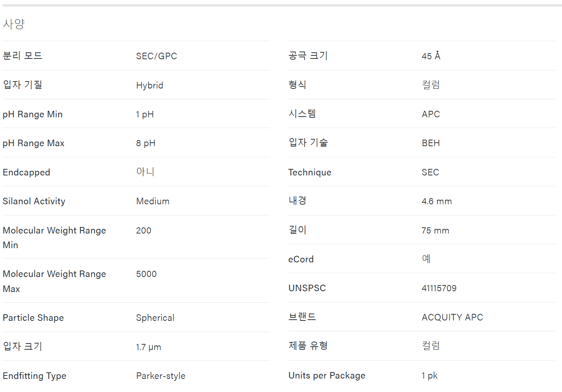Click the APC system value

(x=431, y=114)
